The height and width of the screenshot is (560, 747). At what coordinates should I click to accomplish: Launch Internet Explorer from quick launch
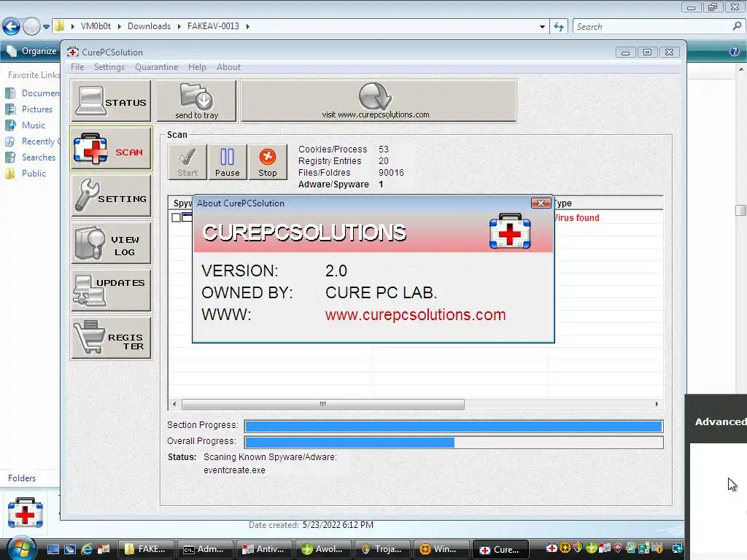click(x=87, y=549)
